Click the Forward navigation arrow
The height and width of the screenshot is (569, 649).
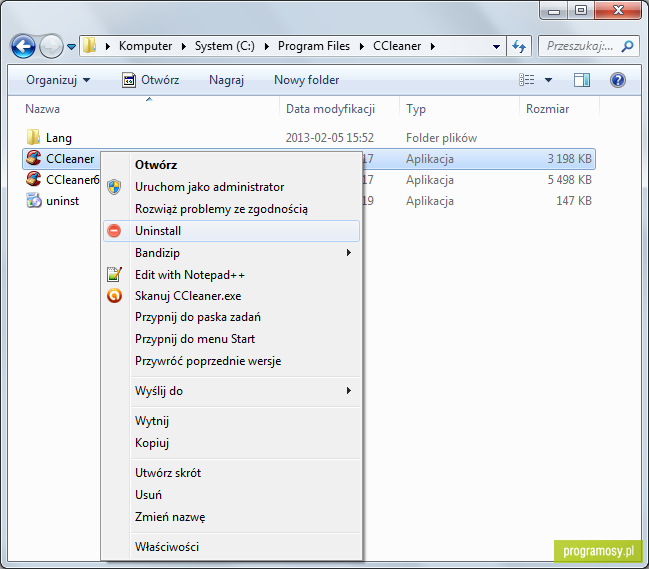pos(51,46)
